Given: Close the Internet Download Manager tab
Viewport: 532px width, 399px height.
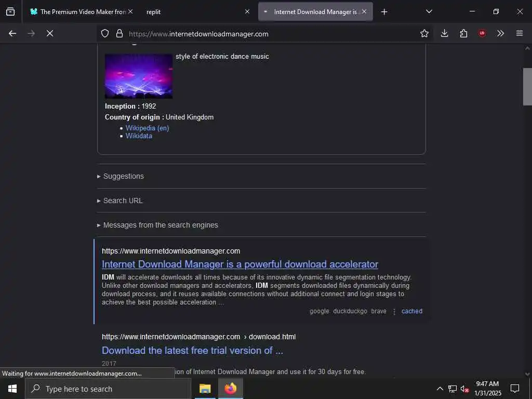Looking at the screenshot, I should tap(364, 11).
